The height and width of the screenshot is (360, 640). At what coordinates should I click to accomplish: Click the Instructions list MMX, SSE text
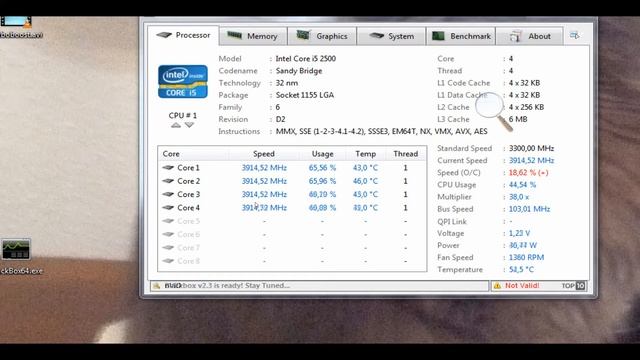(382, 131)
